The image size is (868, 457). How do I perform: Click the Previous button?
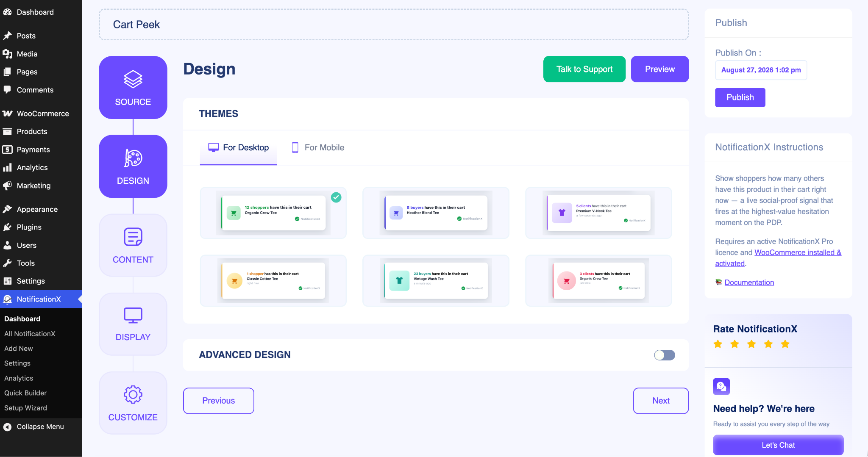pyautogui.click(x=219, y=401)
